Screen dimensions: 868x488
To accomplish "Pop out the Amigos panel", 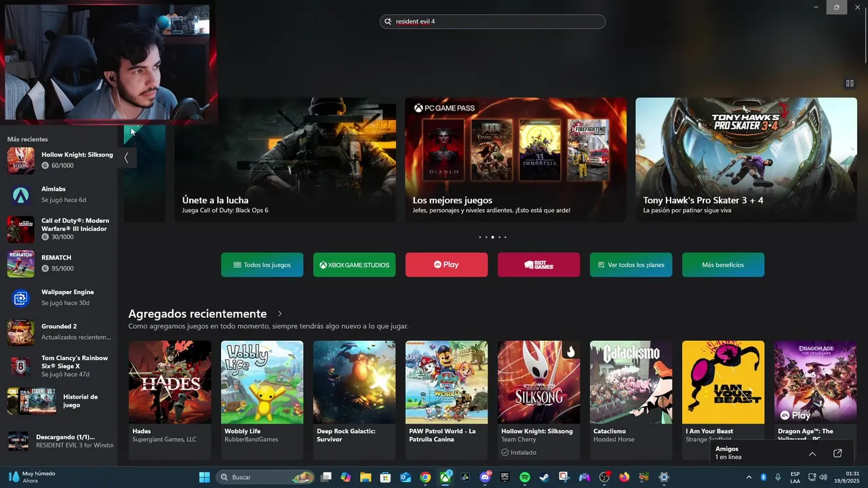I will click(837, 453).
